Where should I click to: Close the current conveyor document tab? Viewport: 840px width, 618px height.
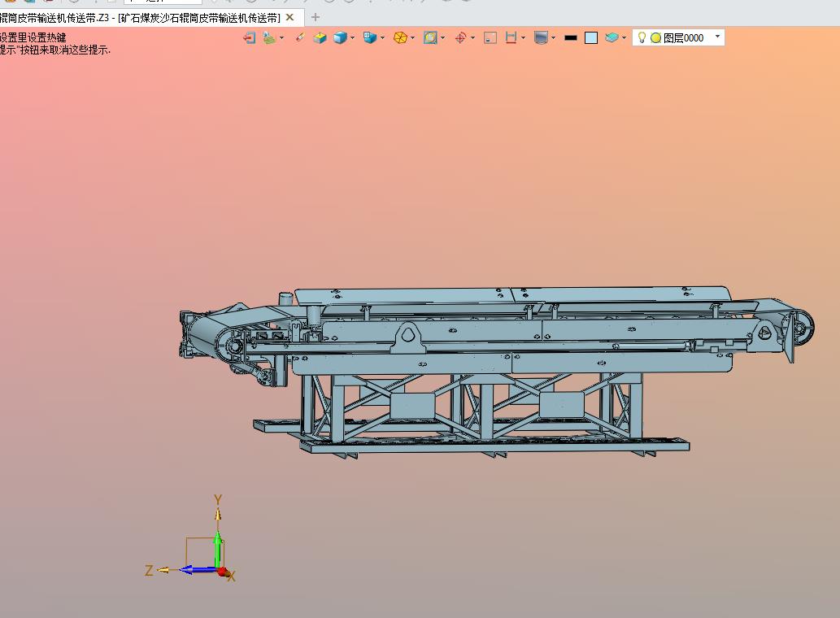click(x=290, y=17)
